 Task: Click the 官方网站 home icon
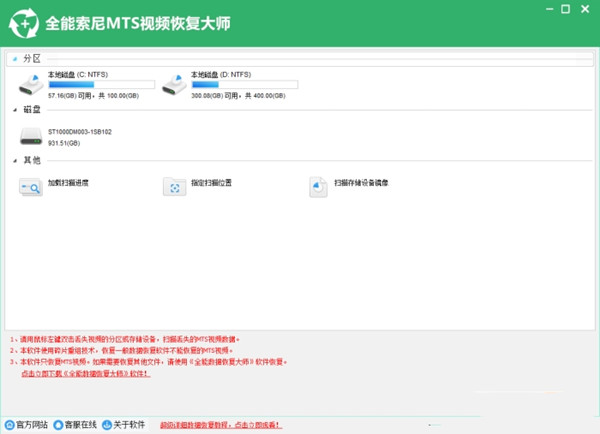click(10, 425)
